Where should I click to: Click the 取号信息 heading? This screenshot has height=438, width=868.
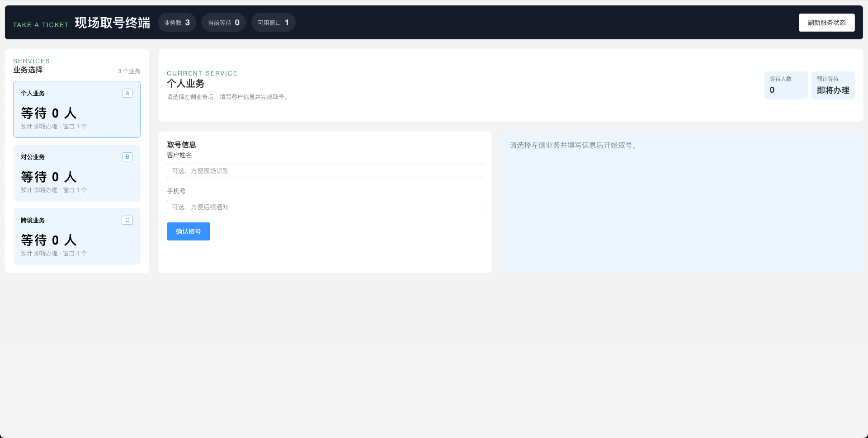point(181,145)
